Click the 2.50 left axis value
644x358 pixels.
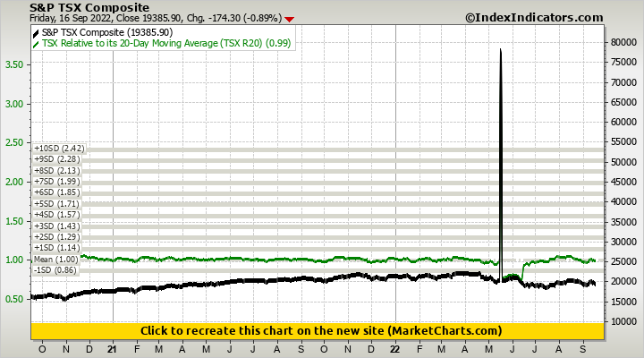(x=14, y=142)
